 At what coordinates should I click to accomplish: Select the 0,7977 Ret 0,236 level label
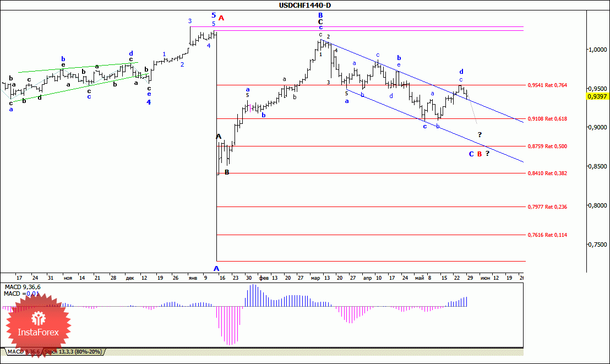tap(547, 207)
